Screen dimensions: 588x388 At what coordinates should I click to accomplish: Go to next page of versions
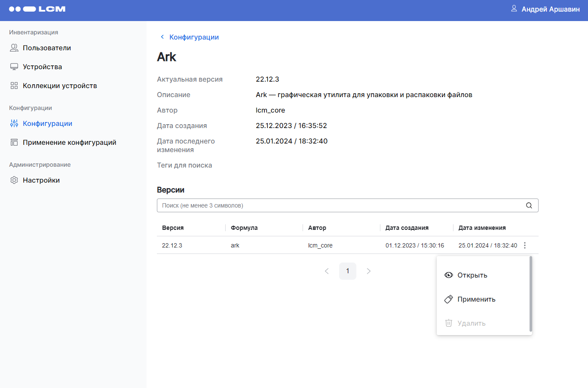point(368,271)
